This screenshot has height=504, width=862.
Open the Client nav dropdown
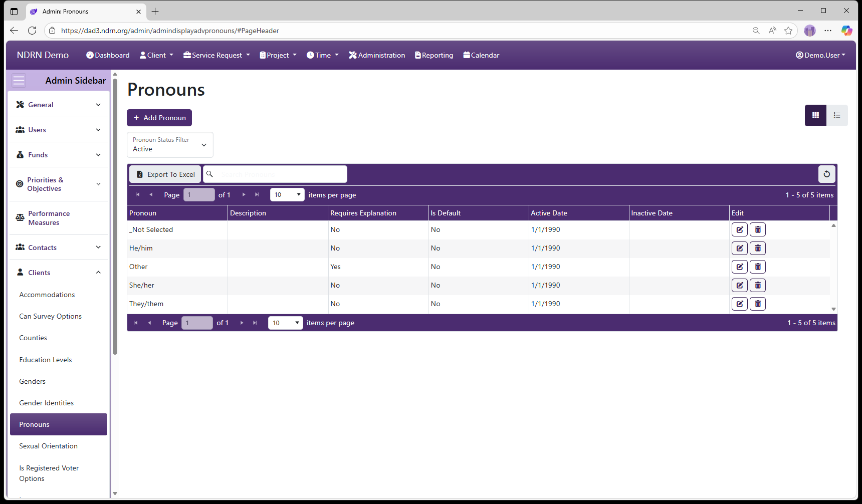[x=156, y=55]
